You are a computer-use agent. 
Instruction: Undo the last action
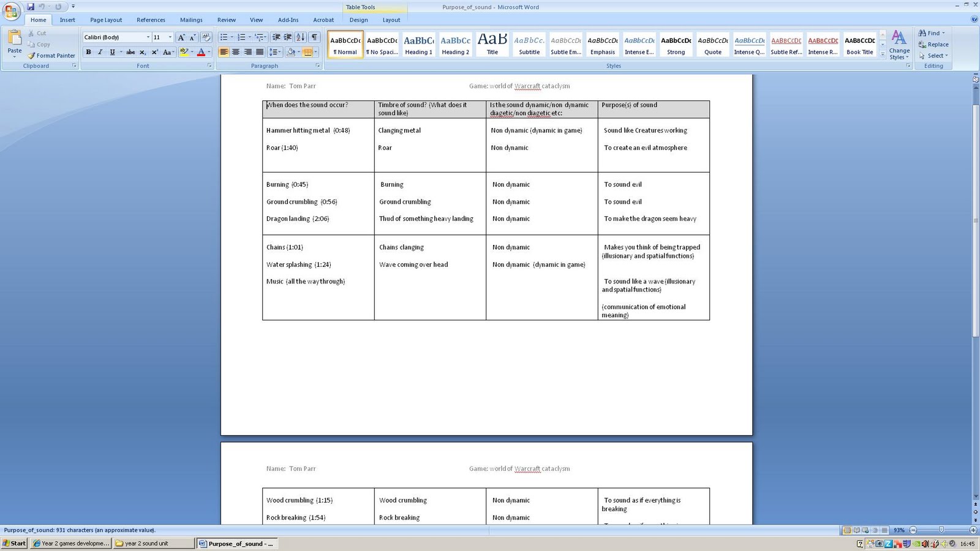[42, 7]
